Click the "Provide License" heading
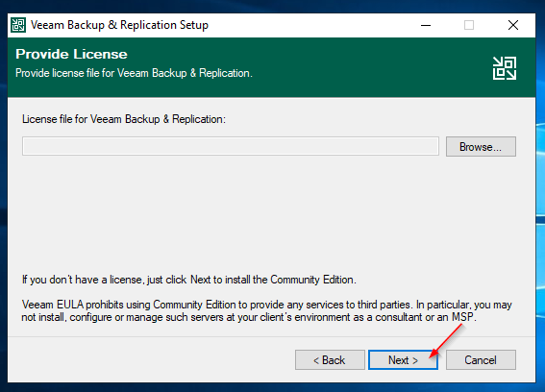 click(71, 54)
